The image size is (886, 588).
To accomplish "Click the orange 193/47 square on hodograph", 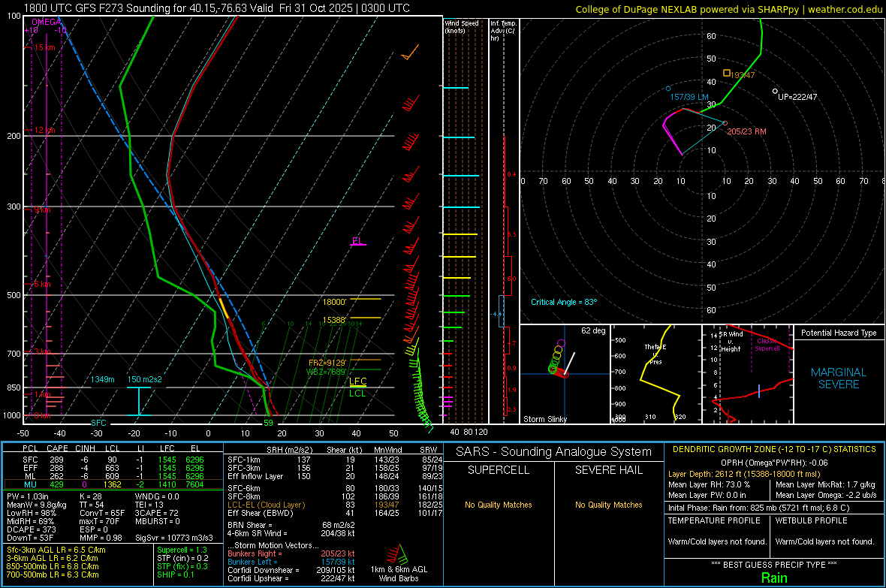I will [726, 73].
